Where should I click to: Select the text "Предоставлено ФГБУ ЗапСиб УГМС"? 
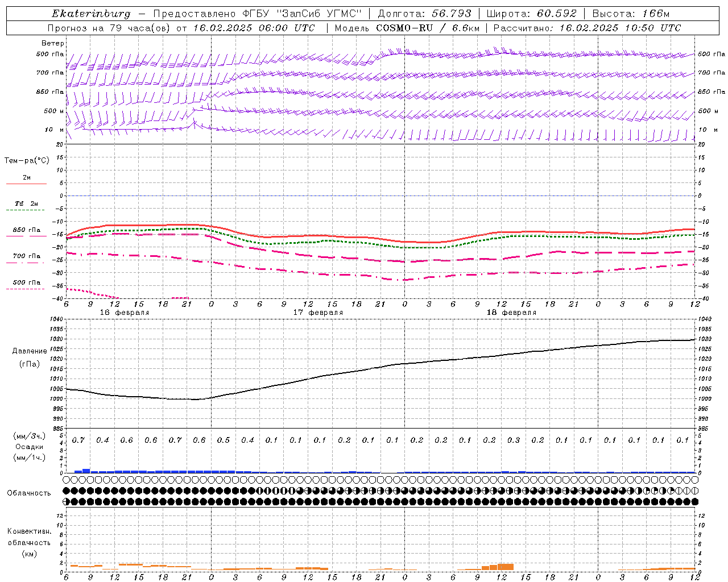258,14
